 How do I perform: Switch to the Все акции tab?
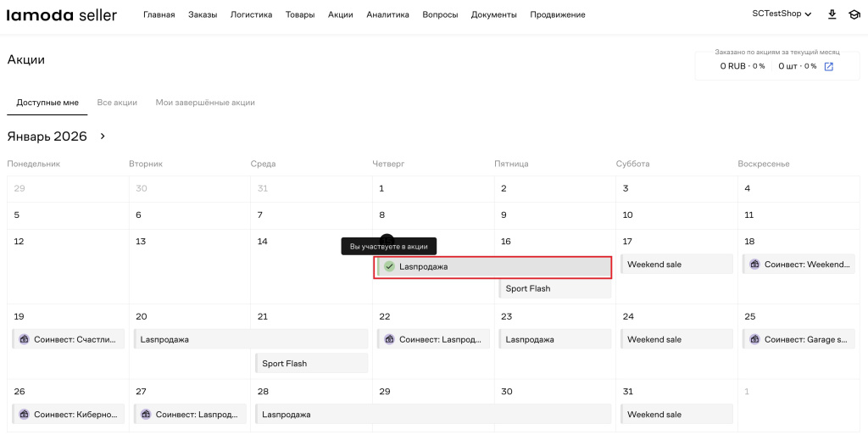117,103
